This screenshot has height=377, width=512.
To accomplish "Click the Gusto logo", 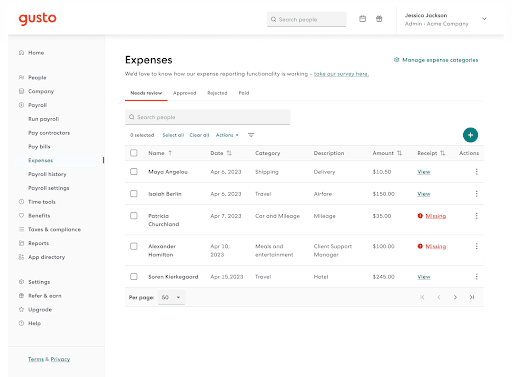I will tap(37, 19).
